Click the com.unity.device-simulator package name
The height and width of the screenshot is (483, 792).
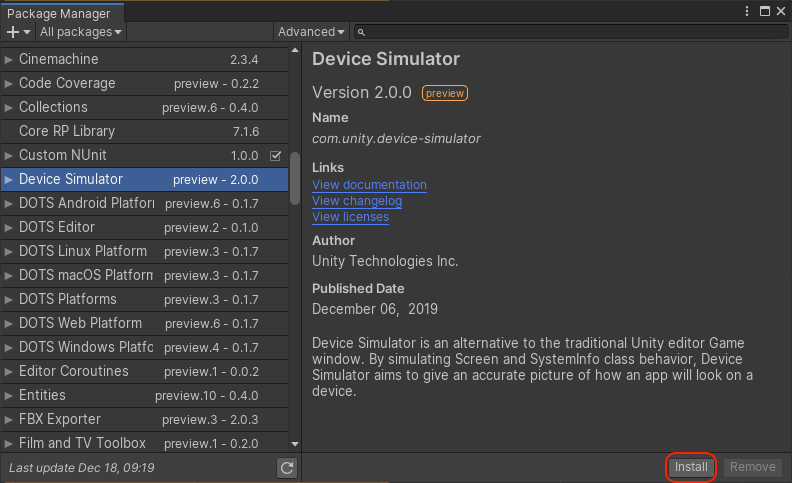click(x=396, y=138)
